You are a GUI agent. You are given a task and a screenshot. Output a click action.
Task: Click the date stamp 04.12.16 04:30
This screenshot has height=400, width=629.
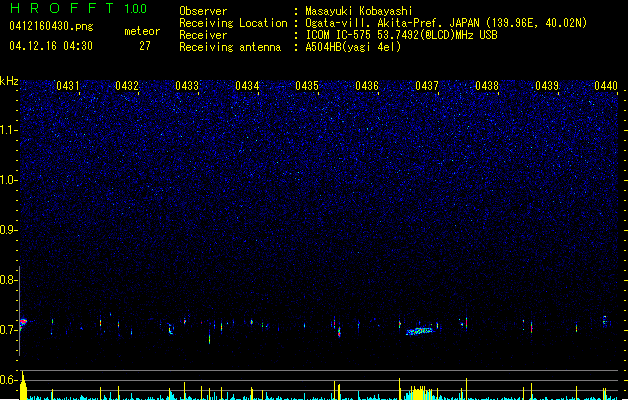(51, 46)
